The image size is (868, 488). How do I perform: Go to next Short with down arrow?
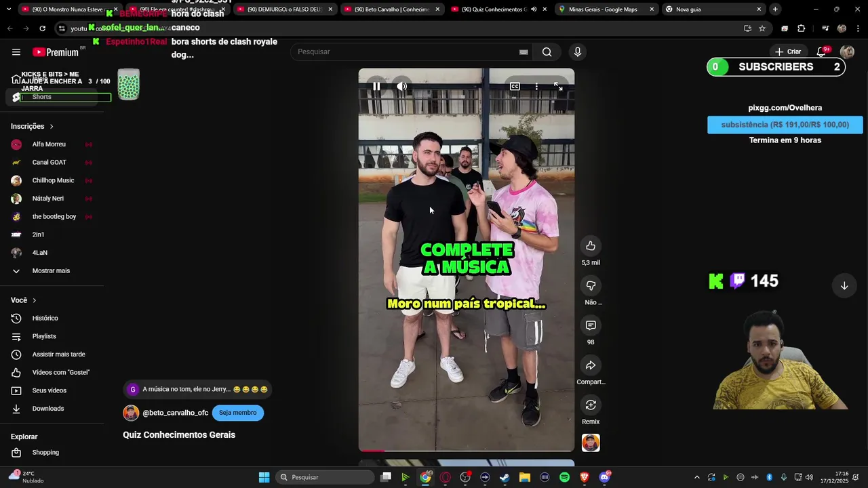(844, 285)
